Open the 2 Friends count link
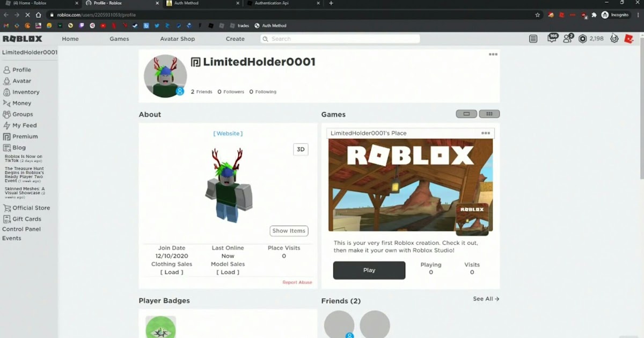Screen dimensions: 644x338 click(x=202, y=92)
